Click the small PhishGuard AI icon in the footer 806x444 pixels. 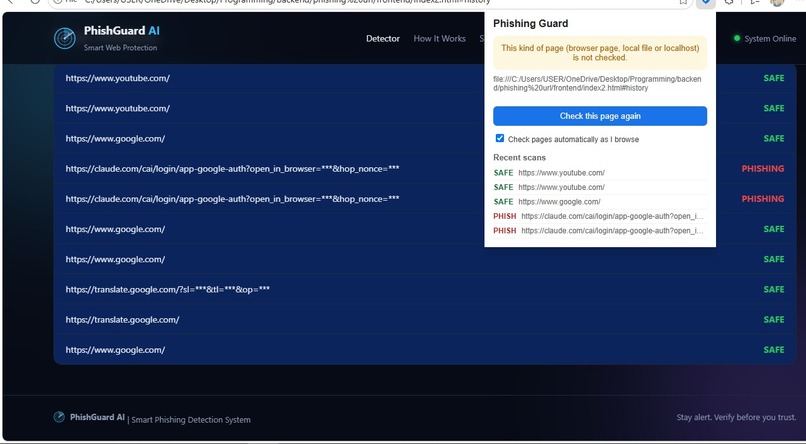click(x=59, y=417)
